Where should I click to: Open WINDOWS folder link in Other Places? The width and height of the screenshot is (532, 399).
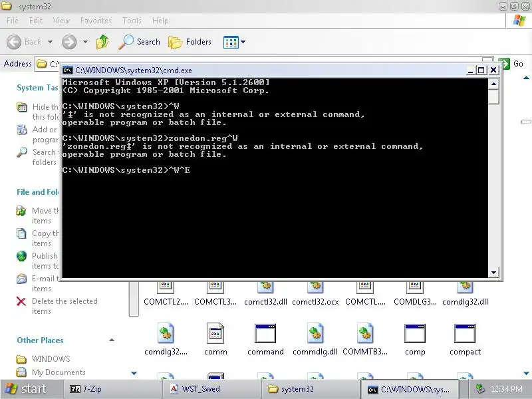pyautogui.click(x=51, y=358)
